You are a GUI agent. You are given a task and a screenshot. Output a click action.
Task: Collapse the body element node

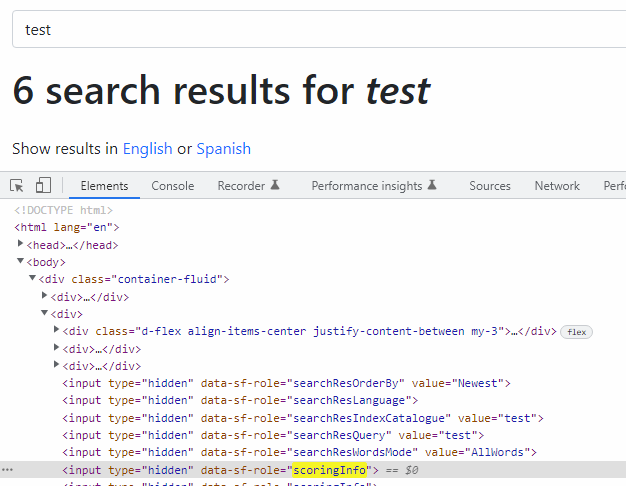20,261
